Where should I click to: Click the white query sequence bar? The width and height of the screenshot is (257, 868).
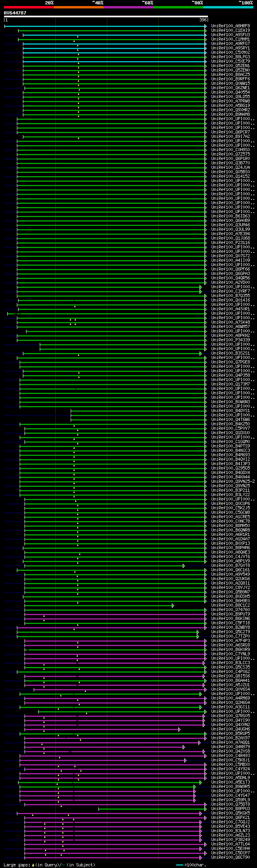pyautogui.click(x=106, y=16)
